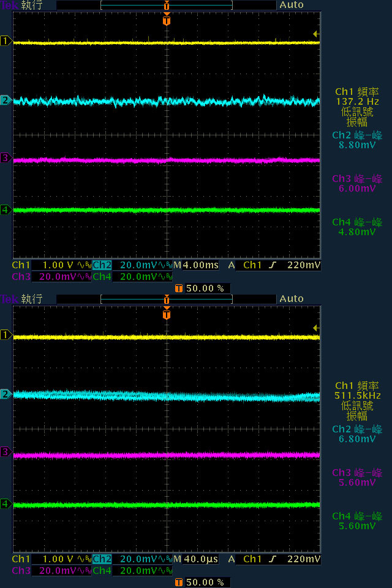Click Ch4 green ground marker in the 4.00ms capture

[6, 209]
